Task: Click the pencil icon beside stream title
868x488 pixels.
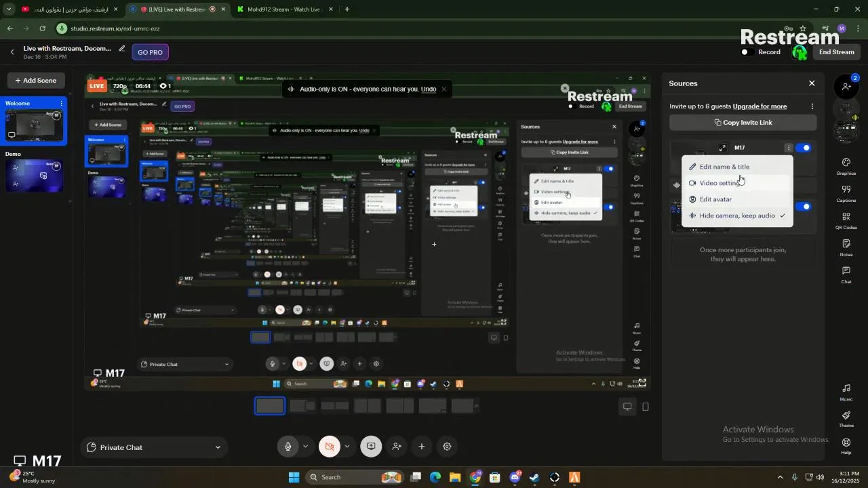Action: click(x=121, y=49)
